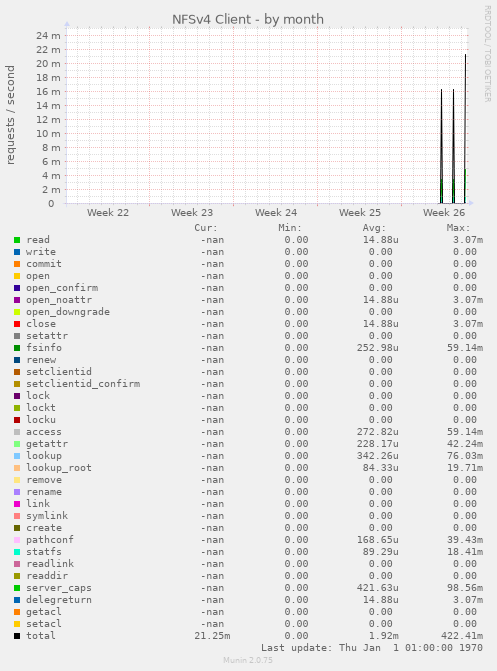Viewport: 497px width, 671px height.
Task: Click the 'Avg:' column header
Action: tap(374, 228)
